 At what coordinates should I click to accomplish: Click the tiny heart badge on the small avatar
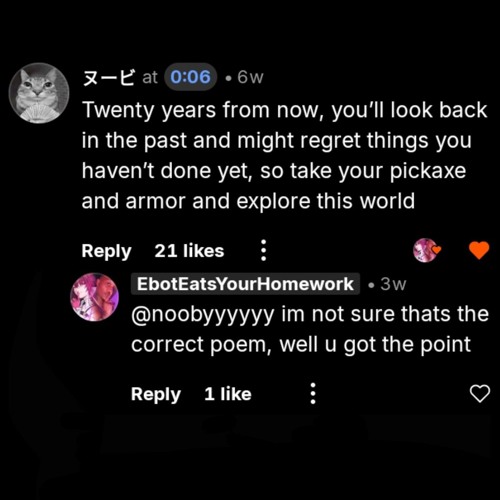tap(436, 249)
